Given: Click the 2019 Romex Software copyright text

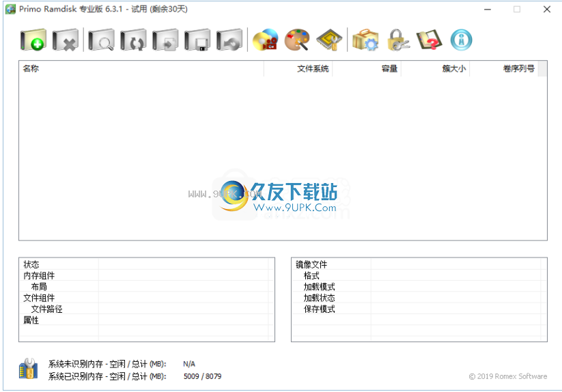Looking at the screenshot, I should (508, 376).
